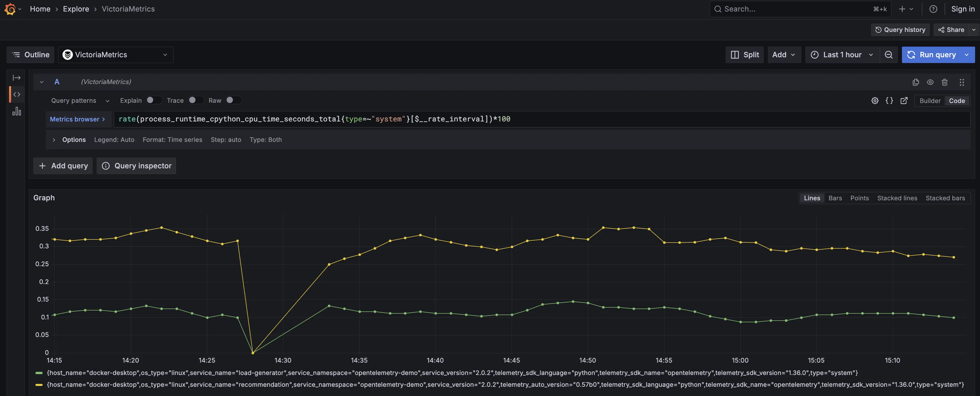Switch graph style to Lines
980x396 pixels.
click(812, 198)
